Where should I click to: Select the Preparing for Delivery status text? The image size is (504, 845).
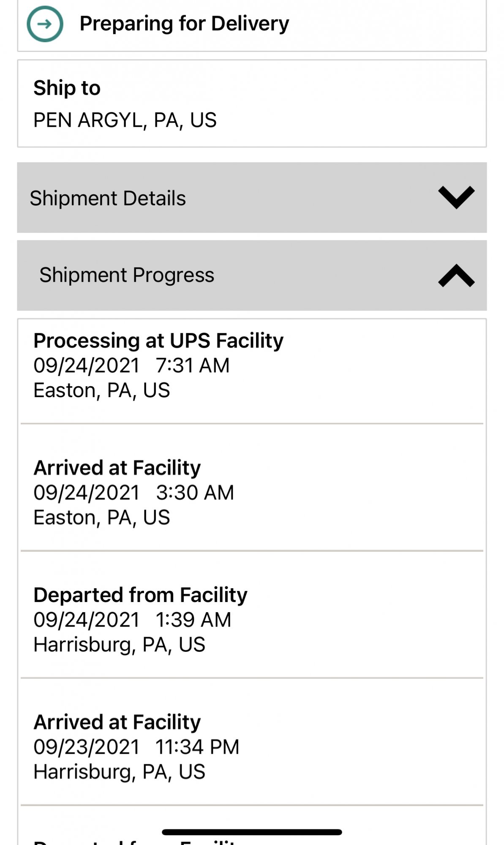pyautogui.click(x=184, y=24)
